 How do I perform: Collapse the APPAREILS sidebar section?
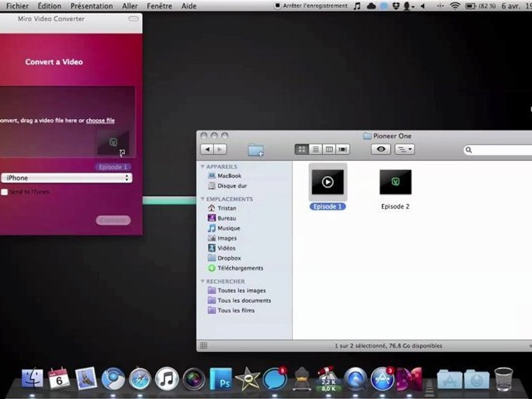coord(203,167)
